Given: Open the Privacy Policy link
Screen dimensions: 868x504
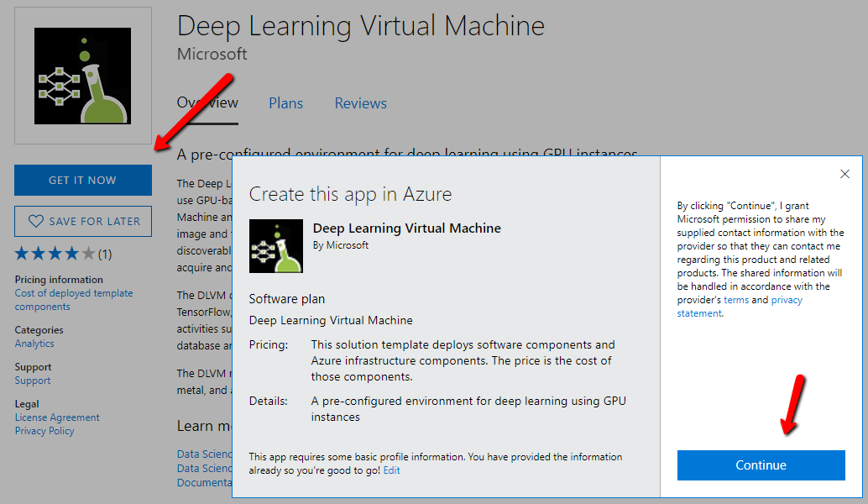Looking at the screenshot, I should click(x=44, y=431).
